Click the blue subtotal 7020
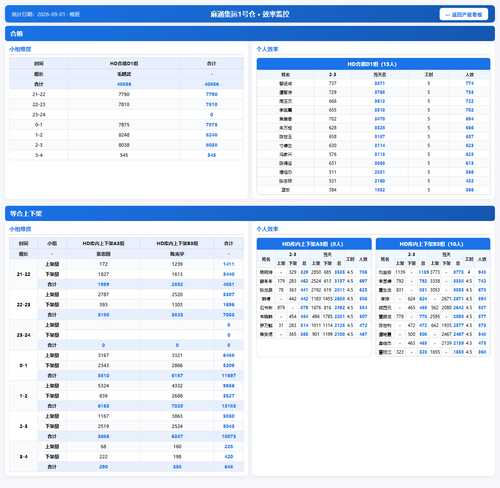Viewport: 500px width, 488px height. tap(177, 406)
